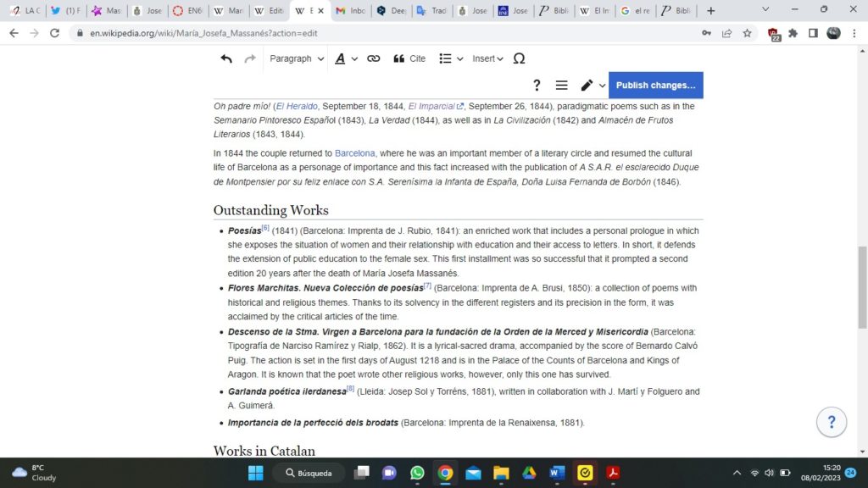Click the insert link chain icon

click(x=373, y=58)
